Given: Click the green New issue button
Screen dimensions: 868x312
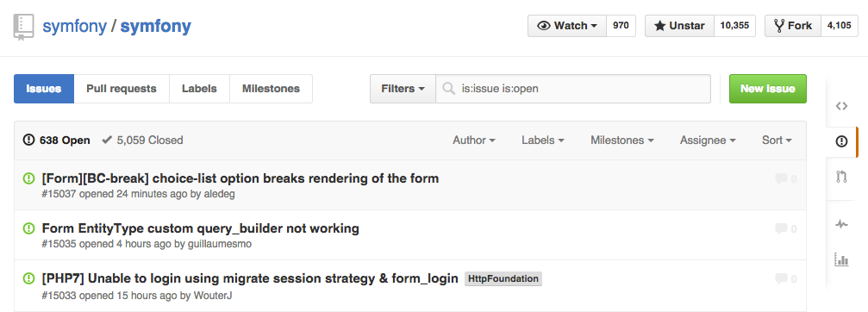Looking at the screenshot, I should [768, 89].
